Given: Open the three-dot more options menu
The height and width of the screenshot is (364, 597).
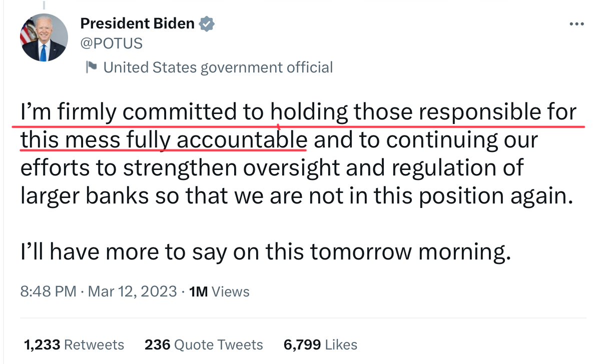Looking at the screenshot, I should point(576,24).
